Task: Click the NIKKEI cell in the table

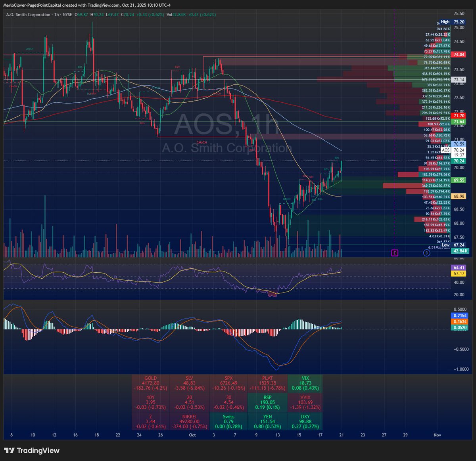Action: tap(190, 421)
